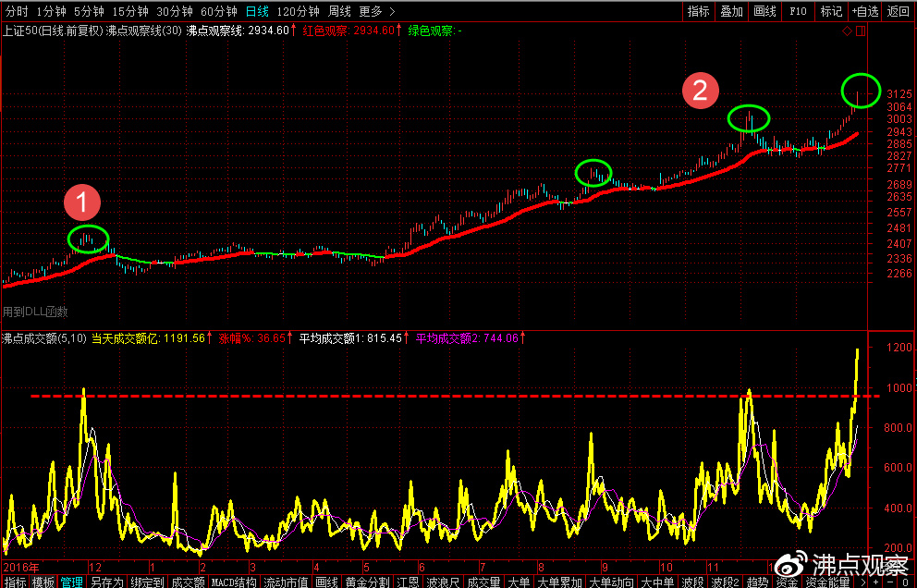Click the 2016年 label on time axis
Screen dimensions: 917x588
coord(21,568)
